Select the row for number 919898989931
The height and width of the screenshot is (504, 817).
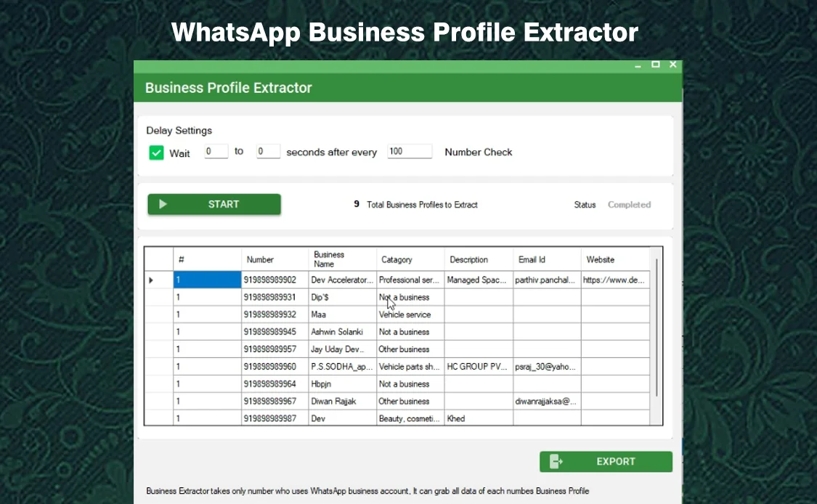275,297
